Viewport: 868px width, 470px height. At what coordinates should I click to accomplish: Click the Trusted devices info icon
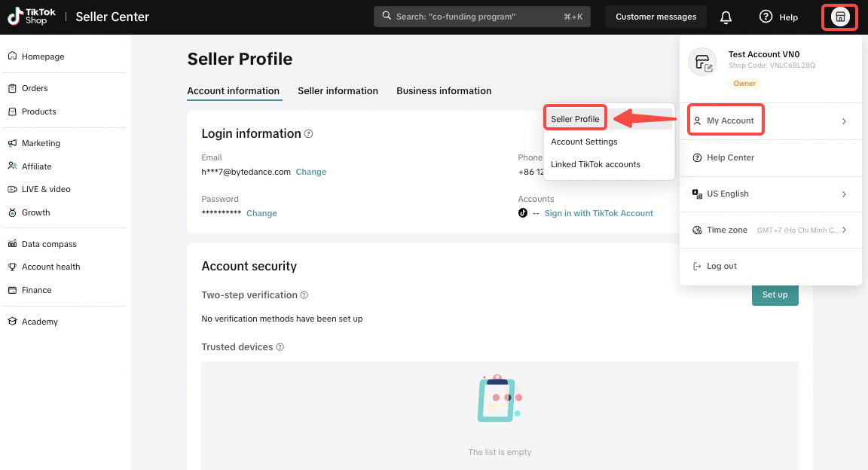coord(280,347)
